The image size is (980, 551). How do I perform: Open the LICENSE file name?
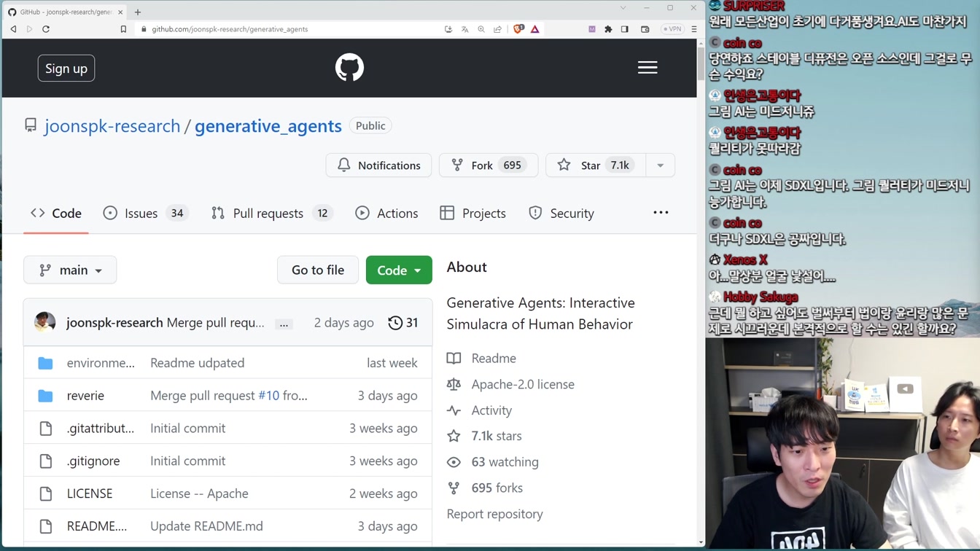tap(90, 494)
